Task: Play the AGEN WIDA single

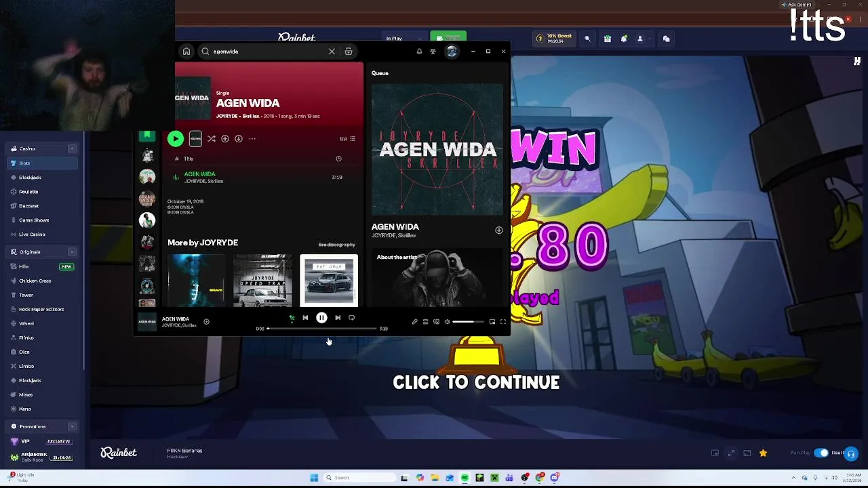Action: pyautogui.click(x=176, y=138)
